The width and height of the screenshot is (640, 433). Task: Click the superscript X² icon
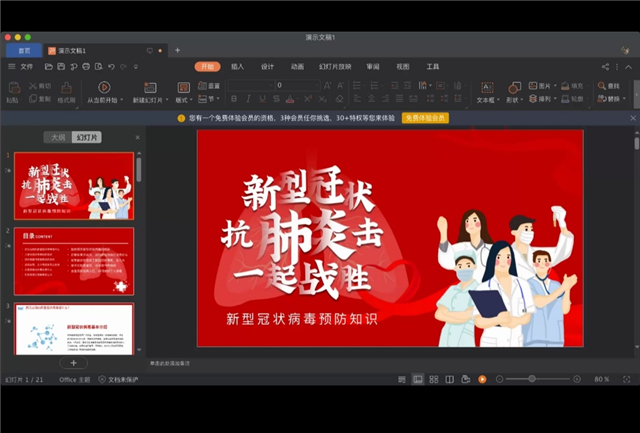(308, 99)
